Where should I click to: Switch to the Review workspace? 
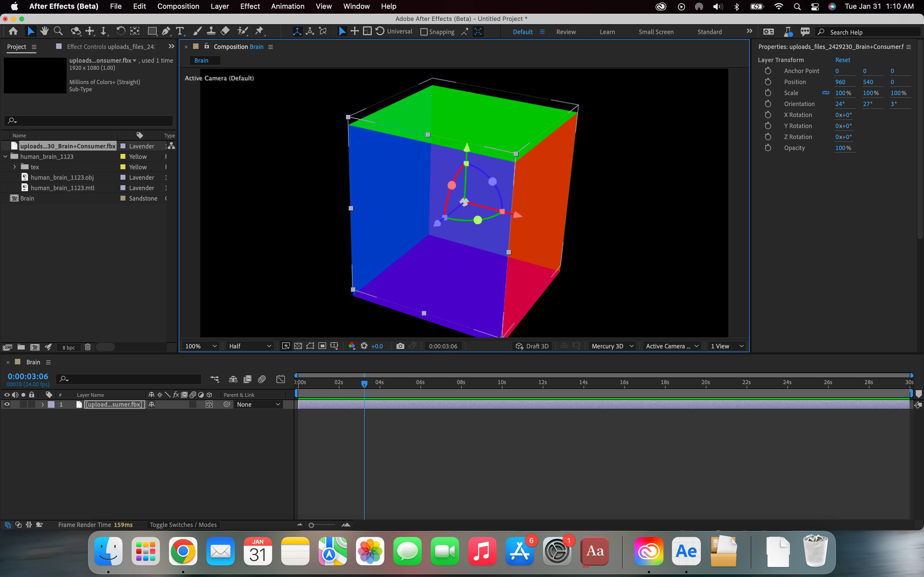tap(565, 32)
